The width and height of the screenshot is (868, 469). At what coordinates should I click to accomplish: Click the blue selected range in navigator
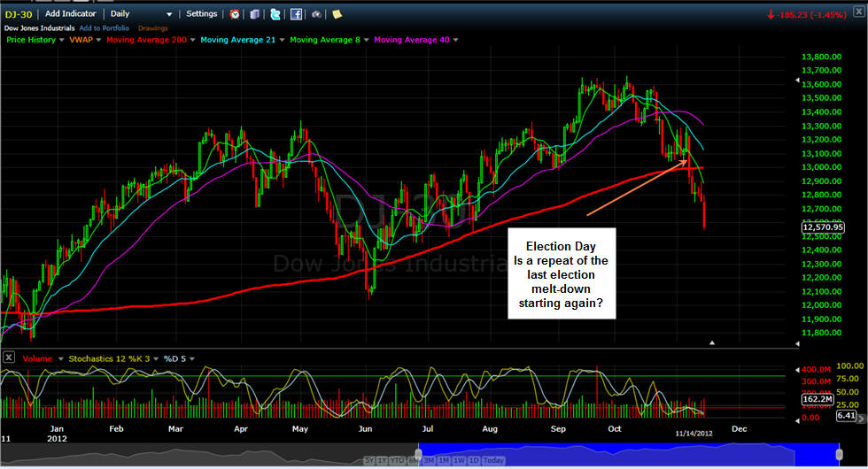coord(629,454)
